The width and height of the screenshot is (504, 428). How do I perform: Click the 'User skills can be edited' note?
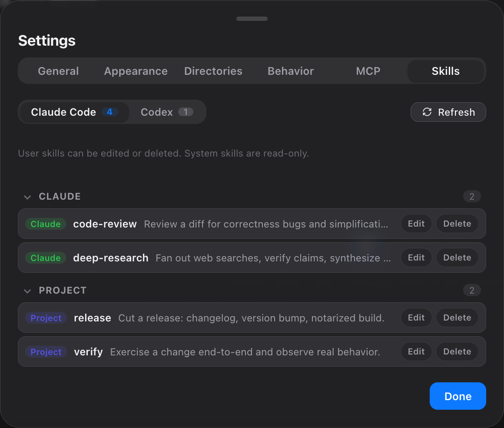164,154
